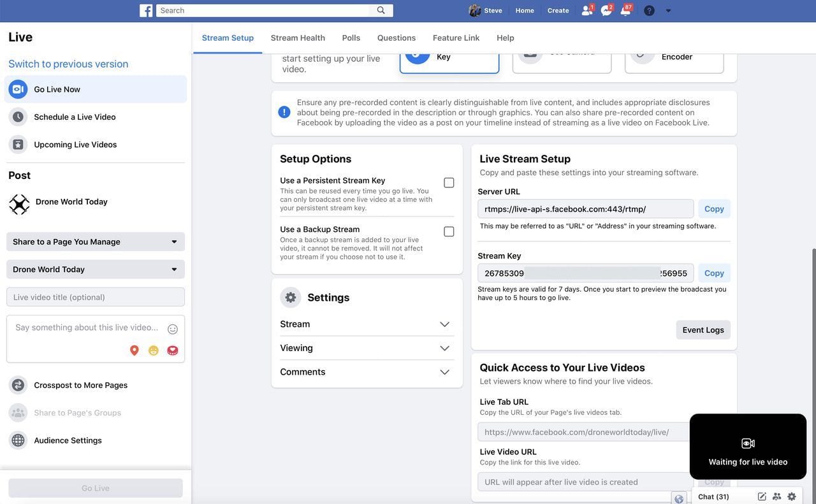Open the Messenger messages icon
816x504 pixels.
606,10
